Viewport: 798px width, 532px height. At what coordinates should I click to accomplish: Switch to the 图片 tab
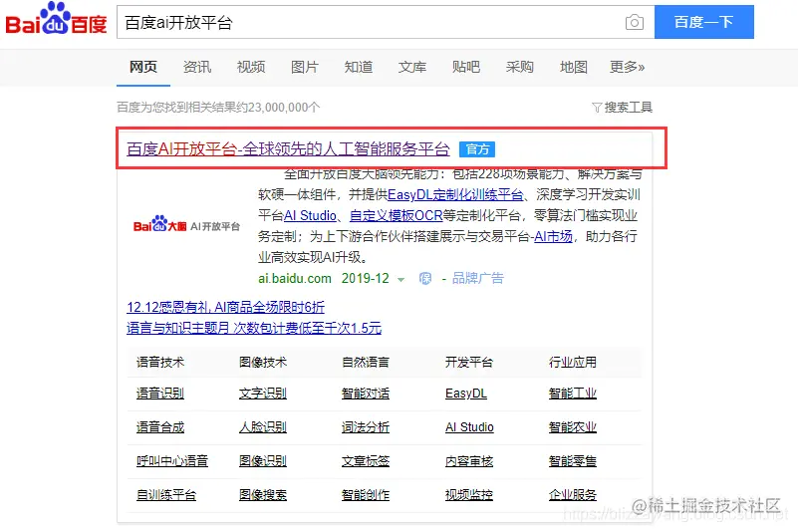click(x=304, y=67)
